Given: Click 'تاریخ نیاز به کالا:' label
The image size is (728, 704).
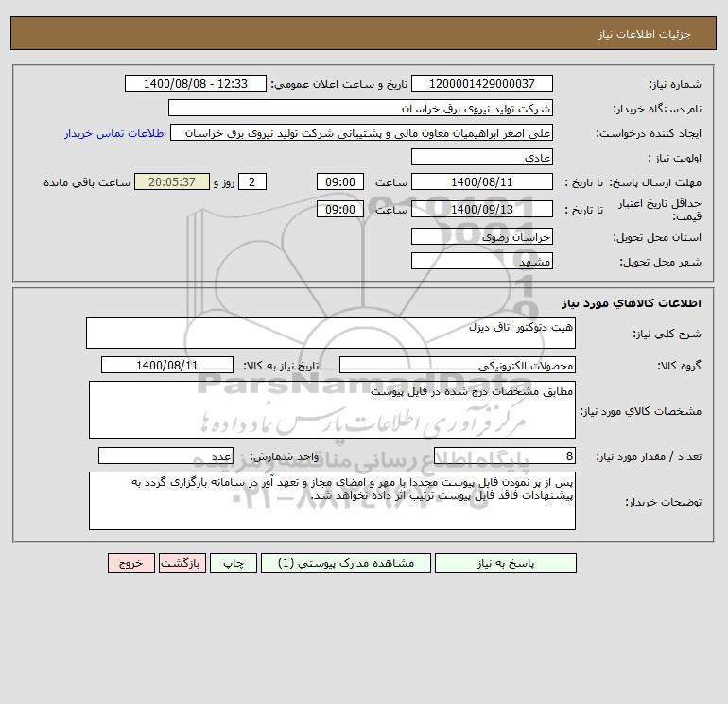Looking at the screenshot, I should point(281,366).
